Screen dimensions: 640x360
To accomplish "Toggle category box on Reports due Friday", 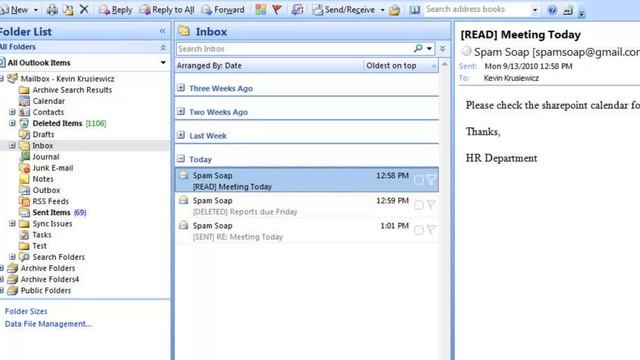I will [x=419, y=205].
